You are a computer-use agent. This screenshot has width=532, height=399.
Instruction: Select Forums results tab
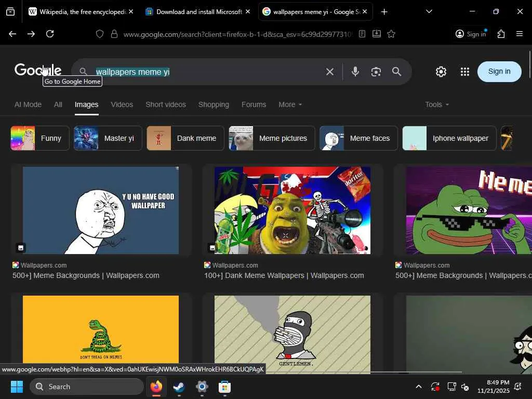[x=254, y=104]
